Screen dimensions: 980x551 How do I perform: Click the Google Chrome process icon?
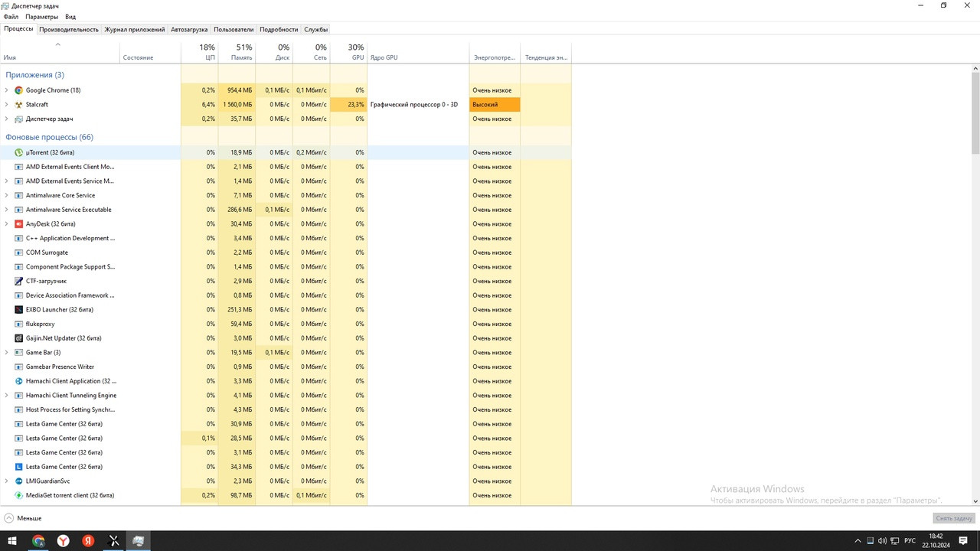19,90
